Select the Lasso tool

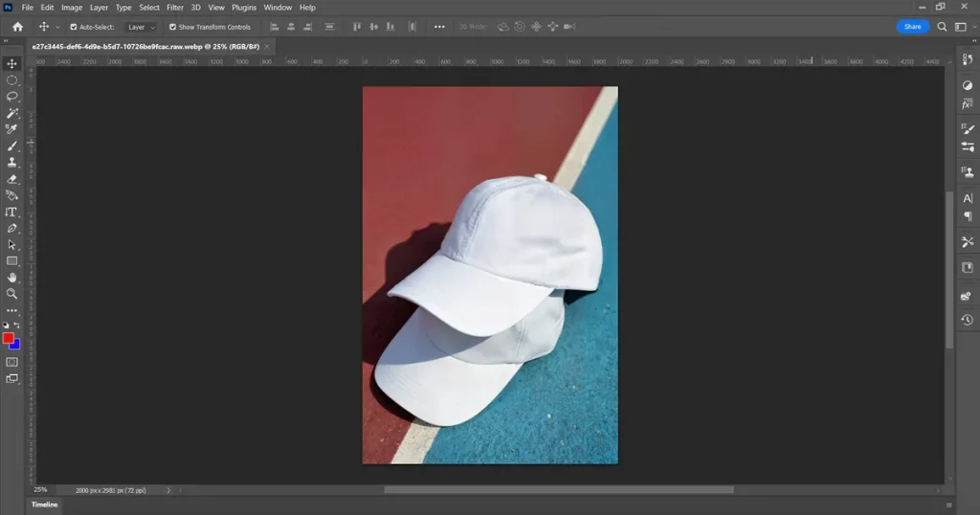click(x=11, y=97)
